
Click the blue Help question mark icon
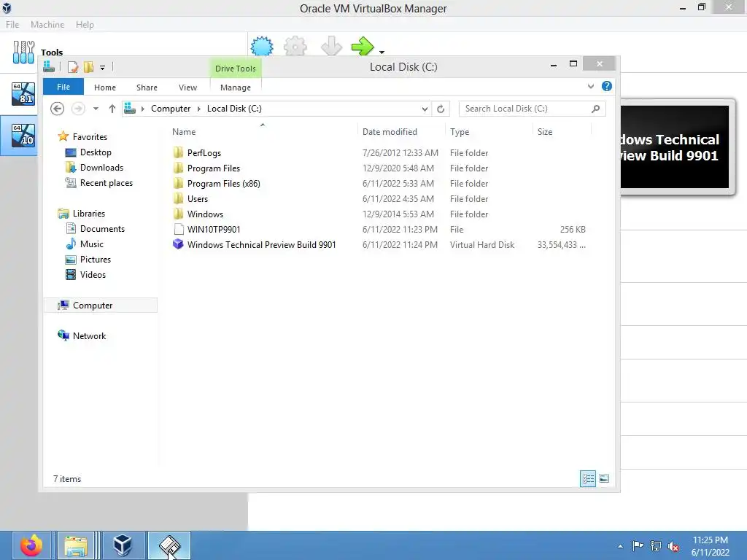pos(606,86)
